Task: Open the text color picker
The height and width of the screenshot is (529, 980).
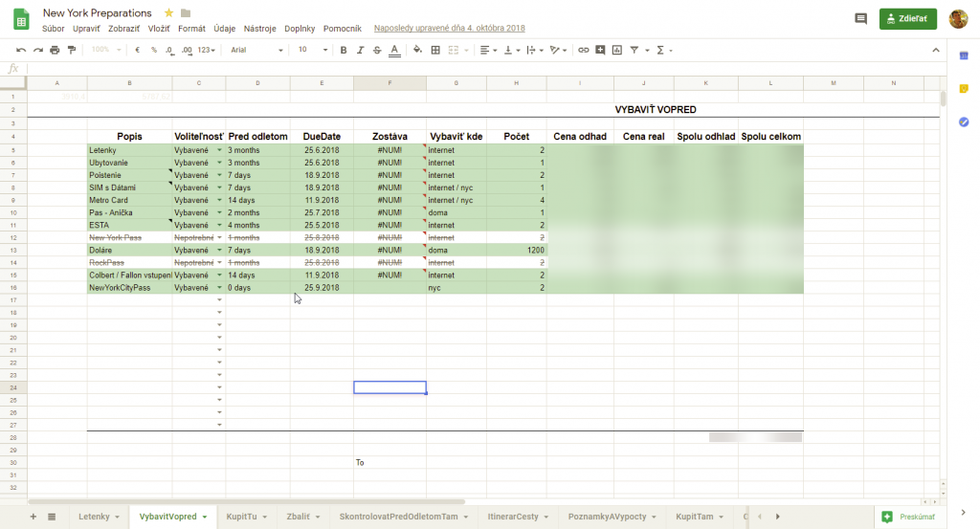Action: pos(394,50)
